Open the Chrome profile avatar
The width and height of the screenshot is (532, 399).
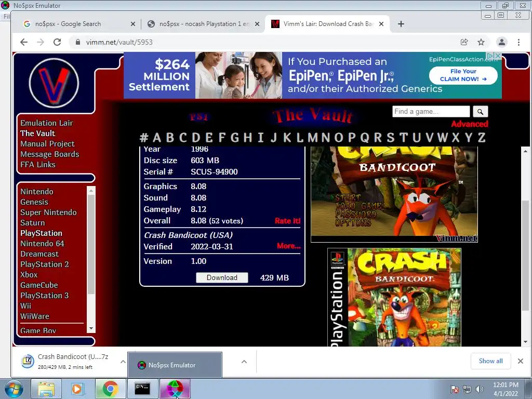[x=501, y=42]
